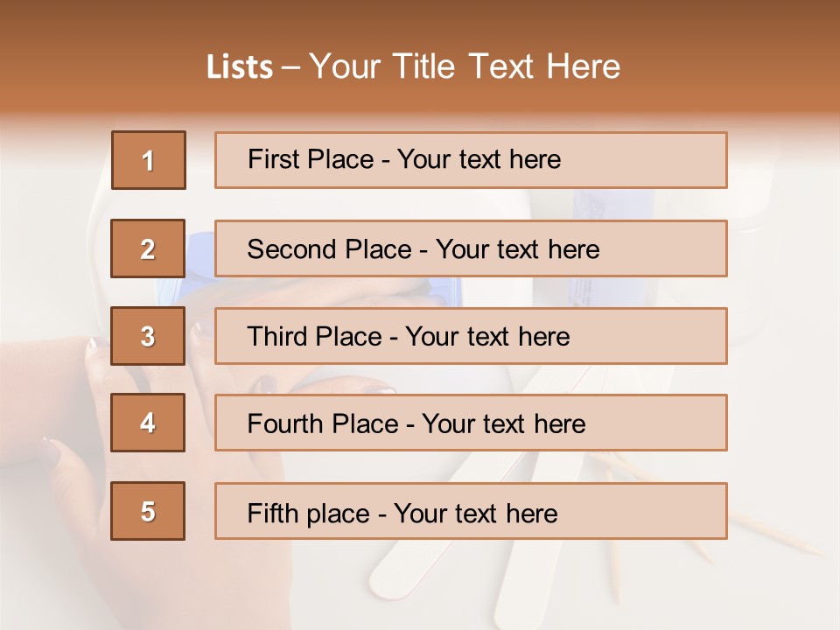Image resolution: width=840 pixels, height=630 pixels.
Task: Click the number 5 box
Action: coord(149,511)
